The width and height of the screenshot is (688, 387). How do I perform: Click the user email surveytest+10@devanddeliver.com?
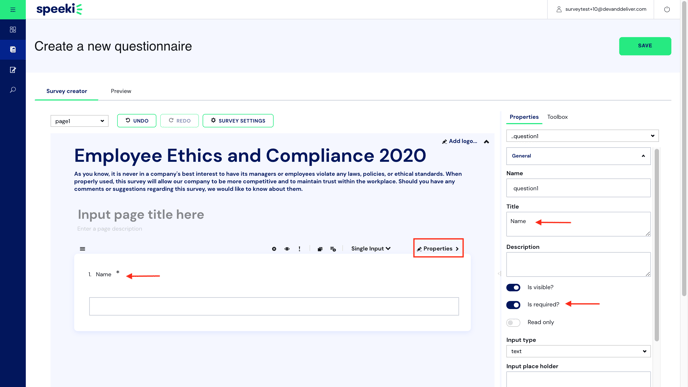tap(606, 9)
